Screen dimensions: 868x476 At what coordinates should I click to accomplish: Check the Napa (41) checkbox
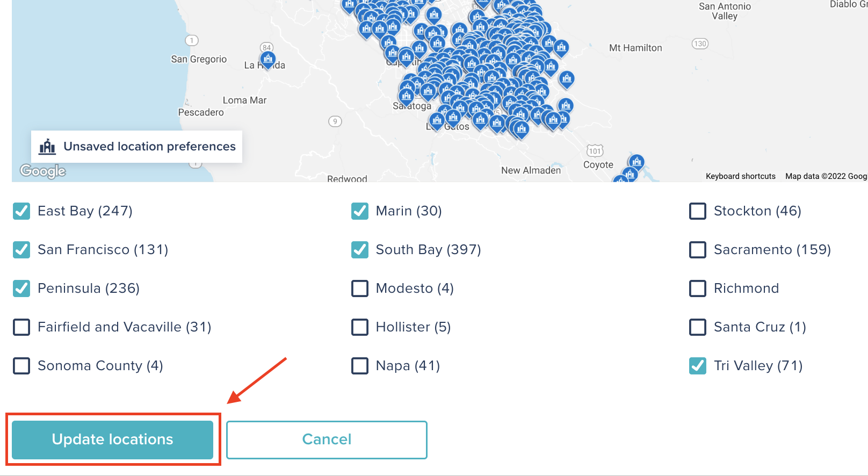click(360, 366)
